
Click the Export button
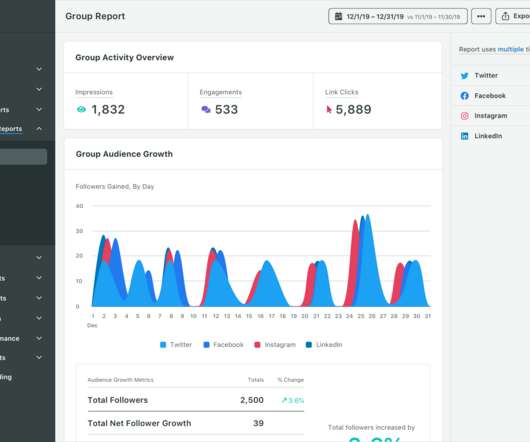tap(513, 16)
